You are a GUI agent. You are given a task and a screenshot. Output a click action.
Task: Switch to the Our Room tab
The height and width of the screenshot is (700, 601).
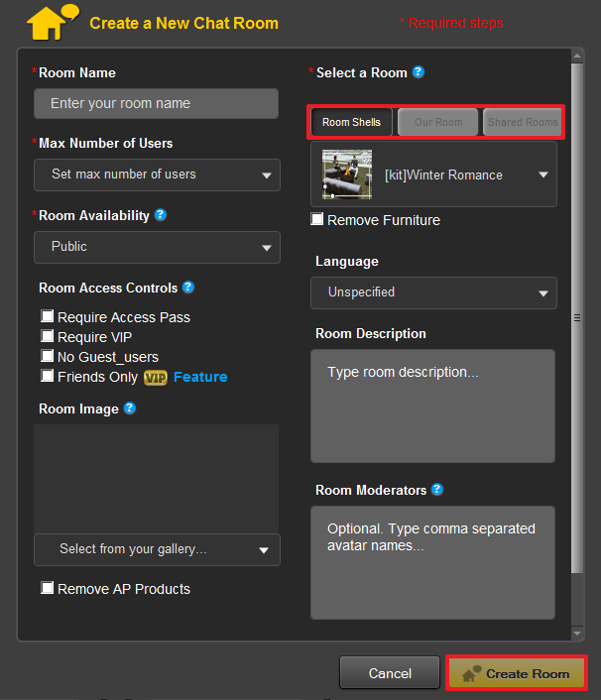click(437, 123)
